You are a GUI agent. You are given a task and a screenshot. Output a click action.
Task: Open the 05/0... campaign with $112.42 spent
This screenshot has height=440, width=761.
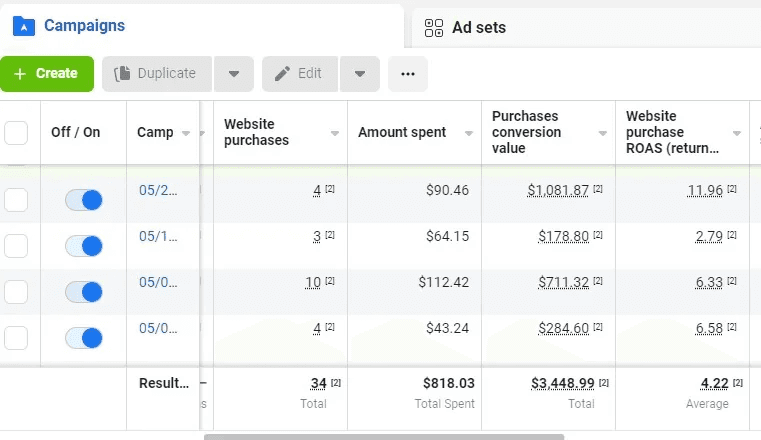tap(158, 282)
